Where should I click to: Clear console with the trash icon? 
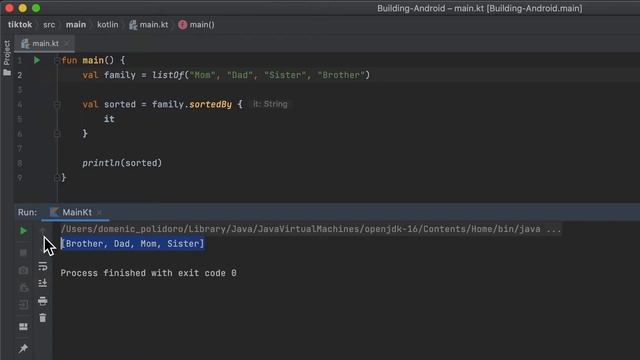coord(42,318)
